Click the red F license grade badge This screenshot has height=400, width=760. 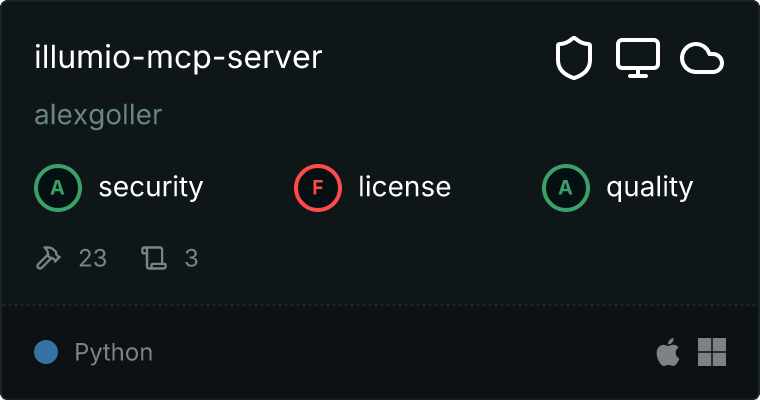tap(318, 187)
